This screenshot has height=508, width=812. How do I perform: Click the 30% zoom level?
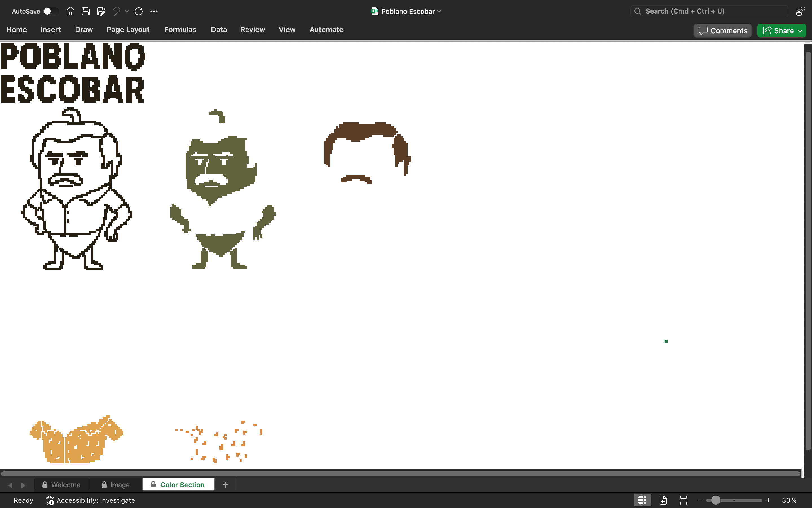point(789,500)
